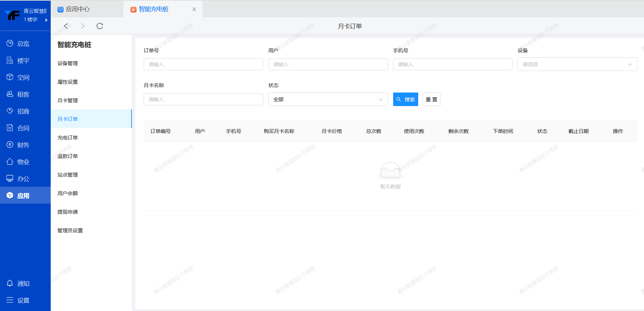Click the blue 搜索 search button
644x311 pixels.
(405, 99)
